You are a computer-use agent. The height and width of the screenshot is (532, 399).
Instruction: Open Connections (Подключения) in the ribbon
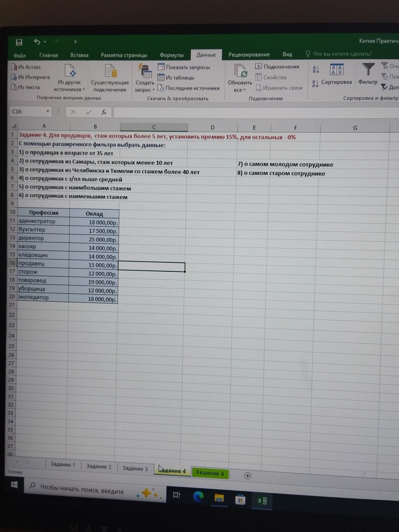point(277,66)
